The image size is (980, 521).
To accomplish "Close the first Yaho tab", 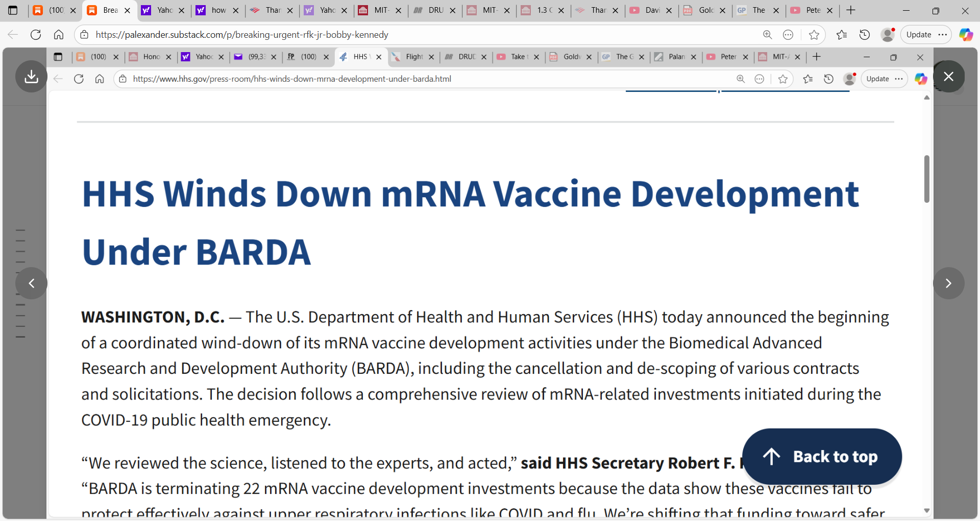I will (181, 10).
